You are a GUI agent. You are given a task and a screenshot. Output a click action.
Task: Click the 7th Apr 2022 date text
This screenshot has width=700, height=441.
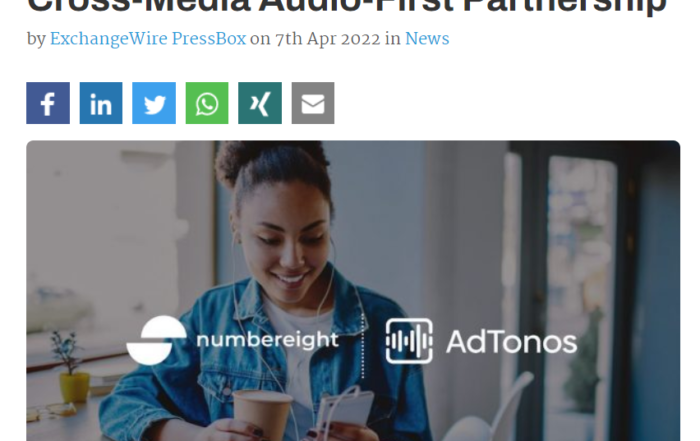coord(327,39)
